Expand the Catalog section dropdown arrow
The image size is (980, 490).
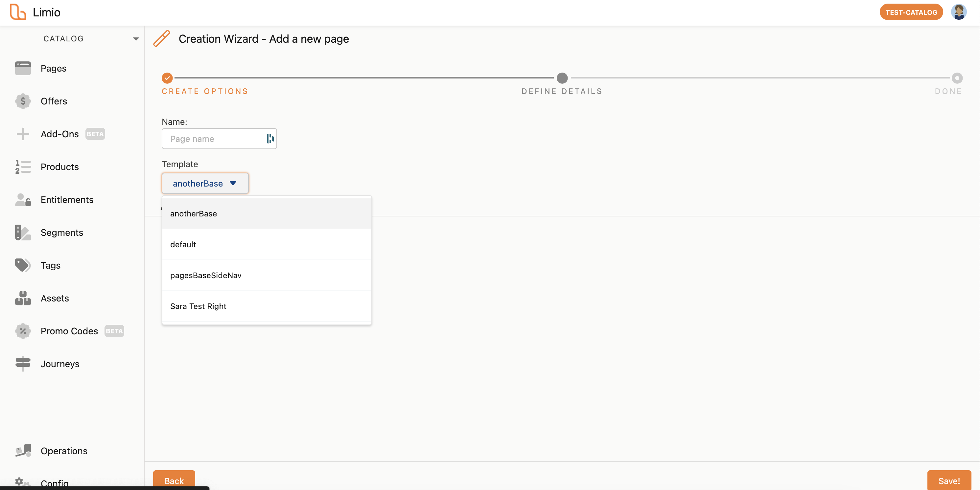(136, 39)
